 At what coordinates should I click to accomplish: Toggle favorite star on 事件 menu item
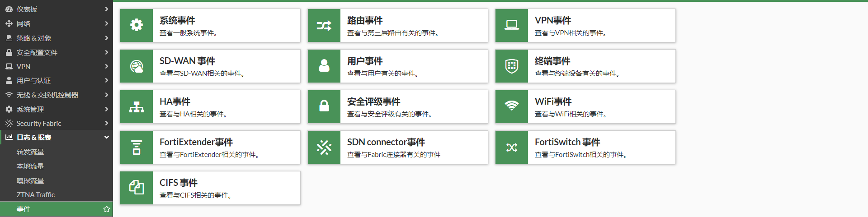point(107,209)
